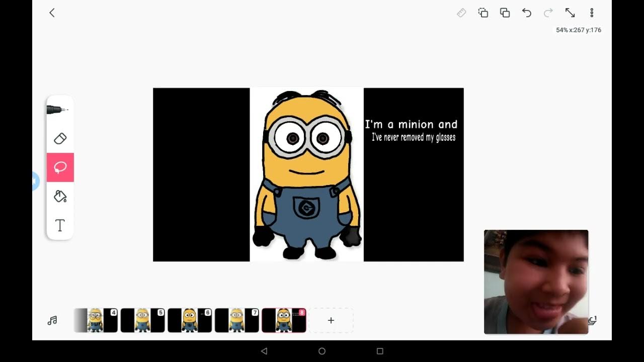Add a new frame with plus button
Screen dimensions: 644x362
(331, 320)
